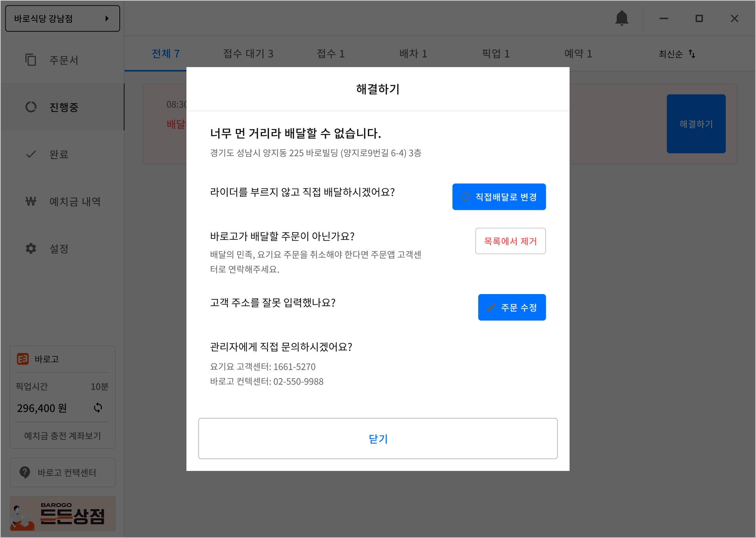Select the 배차 1 tab

click(x=413, y=54)
